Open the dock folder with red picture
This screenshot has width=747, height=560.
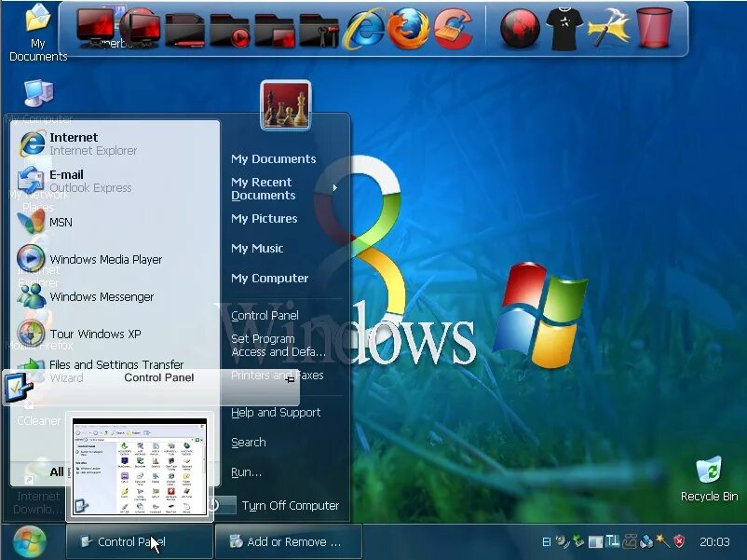(274, 31)
